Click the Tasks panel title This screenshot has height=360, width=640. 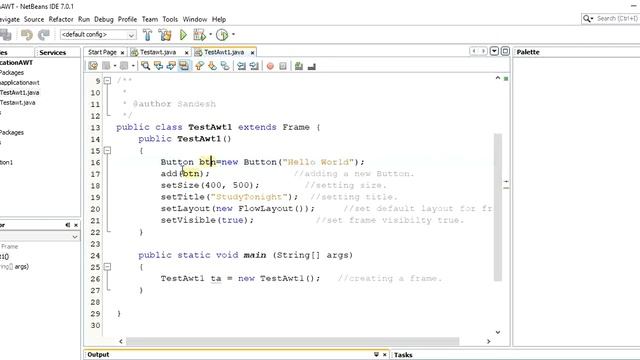tap(403, 355)
